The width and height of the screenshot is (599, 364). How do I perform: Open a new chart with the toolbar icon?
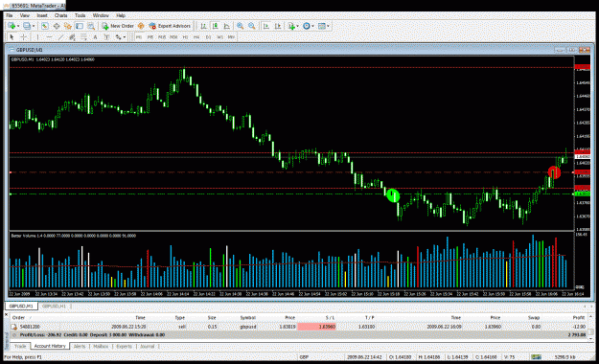click(12, 26)
